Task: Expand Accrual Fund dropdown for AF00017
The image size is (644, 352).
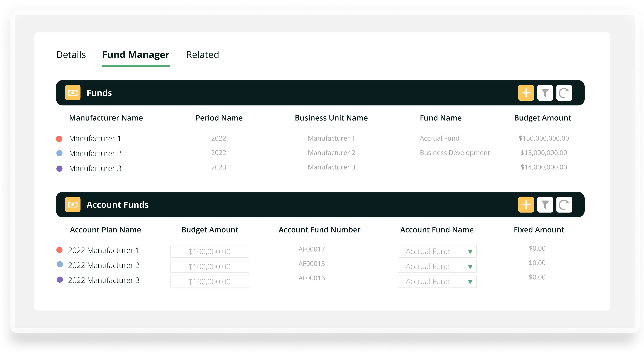Action: pos(470,252)
